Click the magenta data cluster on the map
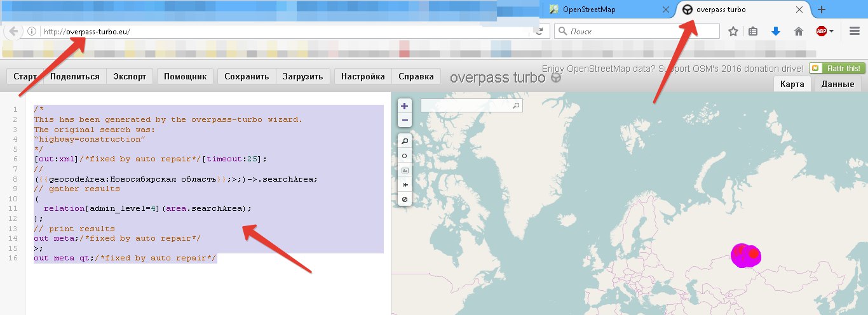Screen dimensions: 868x315 click(745, 255)
